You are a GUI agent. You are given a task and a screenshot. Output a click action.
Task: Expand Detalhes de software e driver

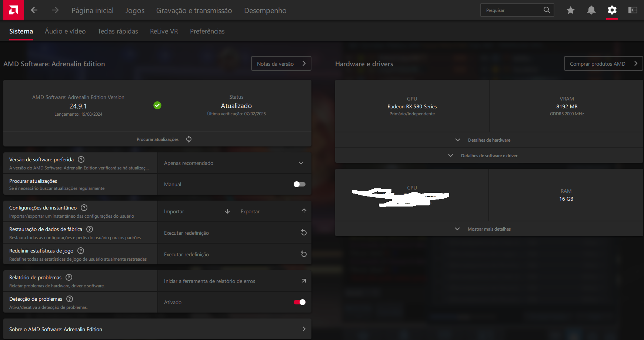[489, 155]
